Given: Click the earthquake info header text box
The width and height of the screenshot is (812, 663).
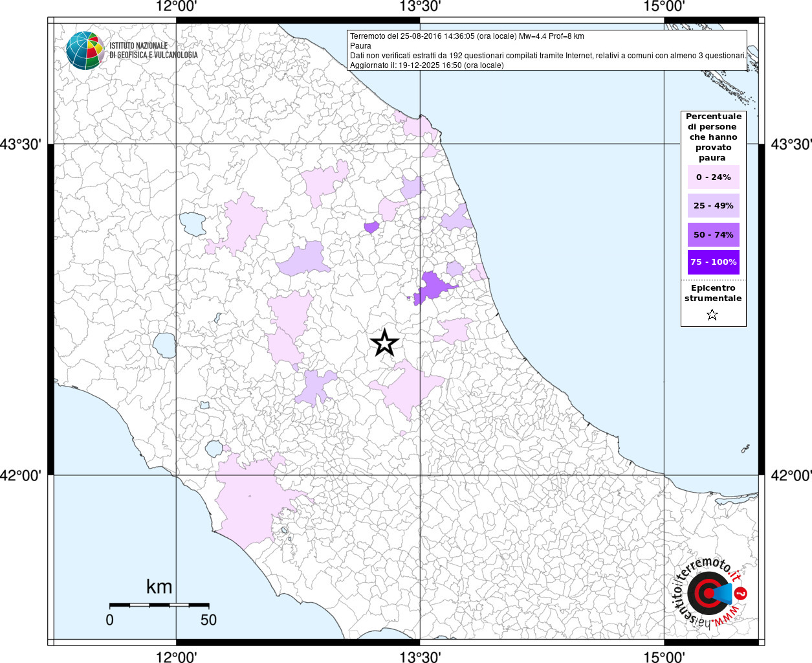Looking at the screenshot, I should (x=547, y=51).
